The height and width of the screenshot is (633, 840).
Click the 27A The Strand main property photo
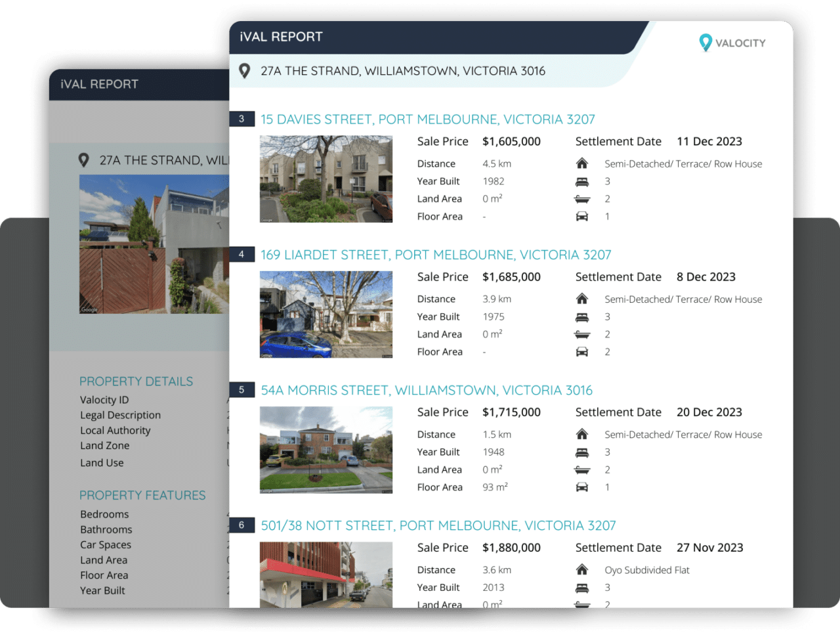(x=154, y=244)
